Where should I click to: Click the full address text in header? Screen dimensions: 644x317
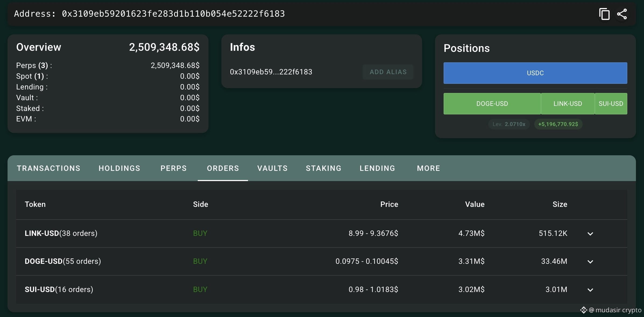click(173, 14)
